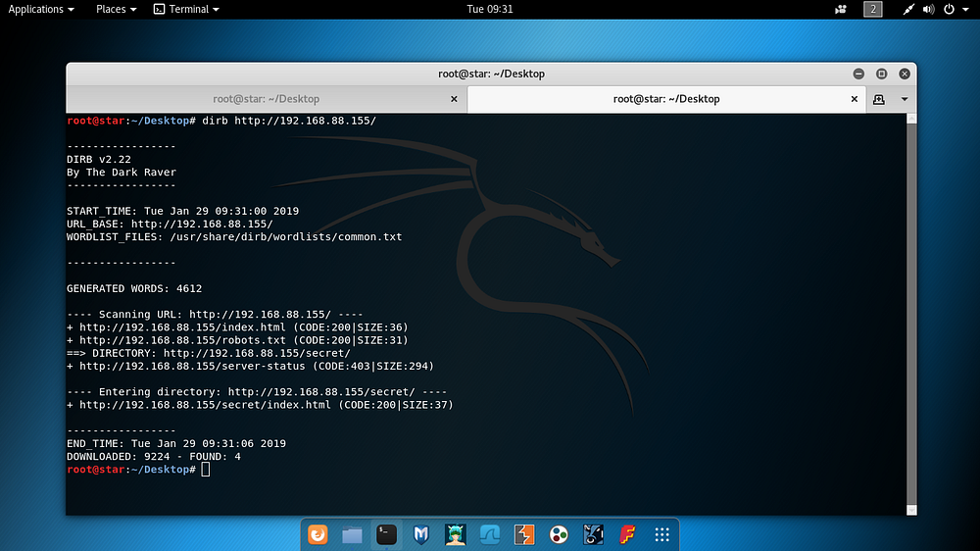980x551 pixels.
Task: Click the power icon in top bar
Action: [x=949, y=9]
